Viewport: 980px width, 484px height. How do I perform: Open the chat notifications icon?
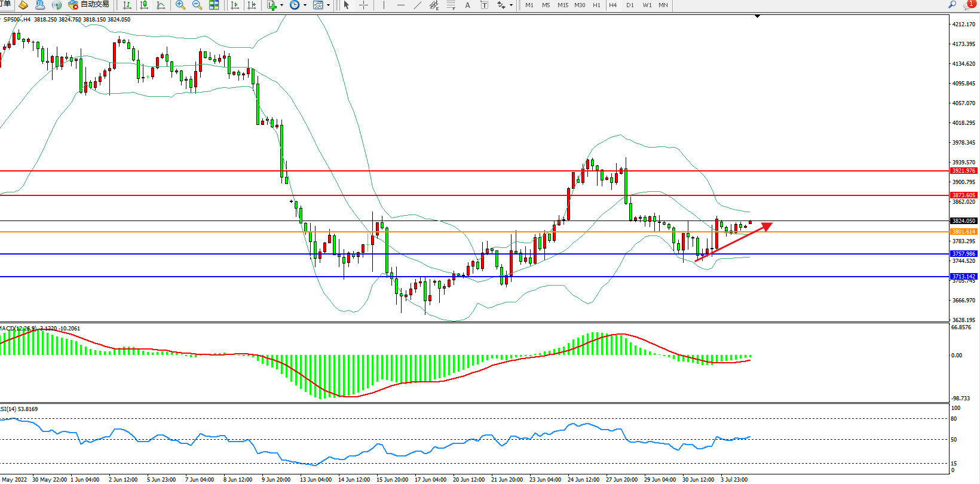[968, 5]
